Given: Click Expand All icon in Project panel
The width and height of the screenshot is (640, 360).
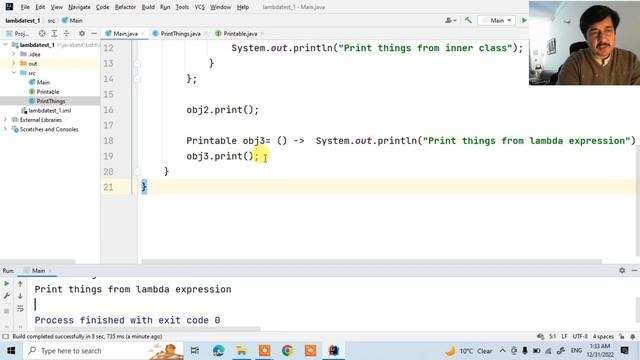Looking at the screenshot, I should click(54, 33).
